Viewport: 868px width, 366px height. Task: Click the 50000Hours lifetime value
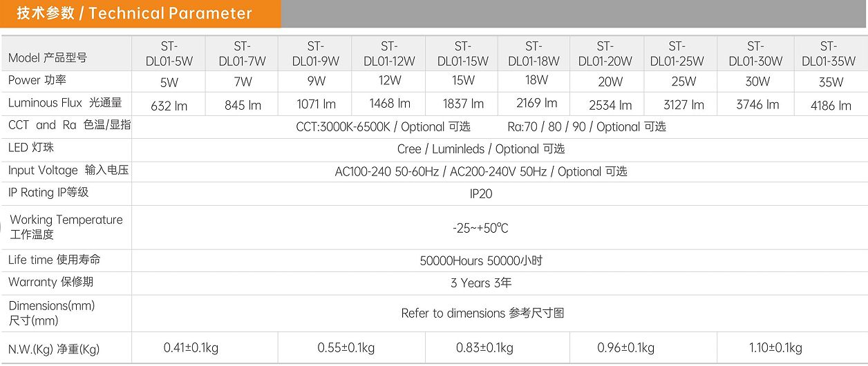coord(481,261)
